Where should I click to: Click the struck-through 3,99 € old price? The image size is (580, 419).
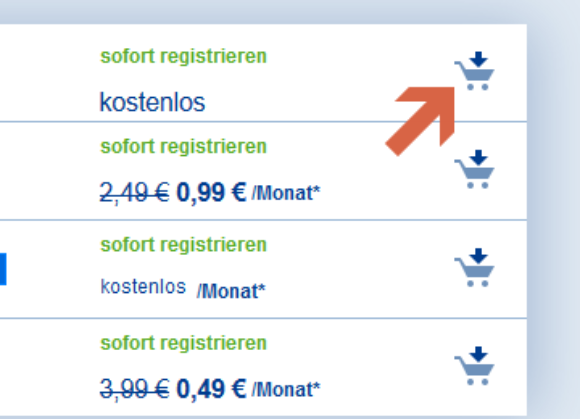pyautogui.click(x=135, y=389)
